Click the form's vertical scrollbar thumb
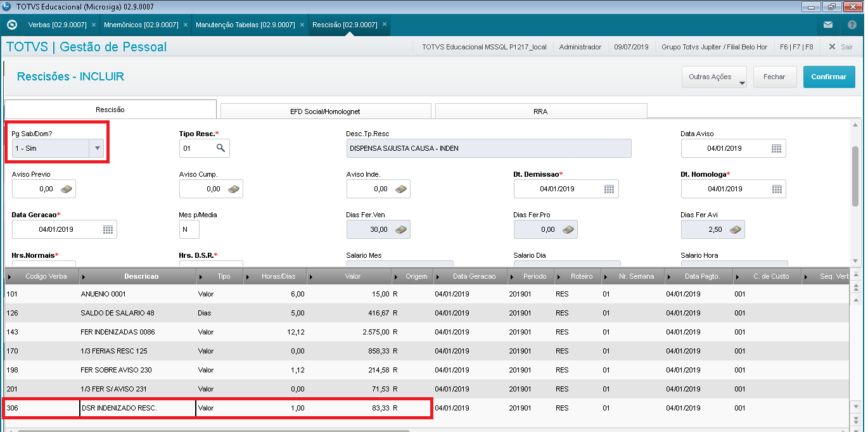868x432 pixels. click(855, 176)
